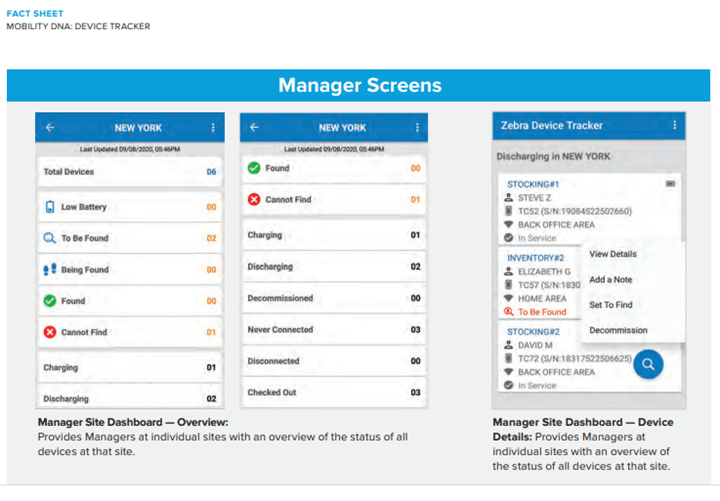Tap location icon beside HOME AREA
The height and width of the screenshot is (501, 720).
[x=508, y=298]
